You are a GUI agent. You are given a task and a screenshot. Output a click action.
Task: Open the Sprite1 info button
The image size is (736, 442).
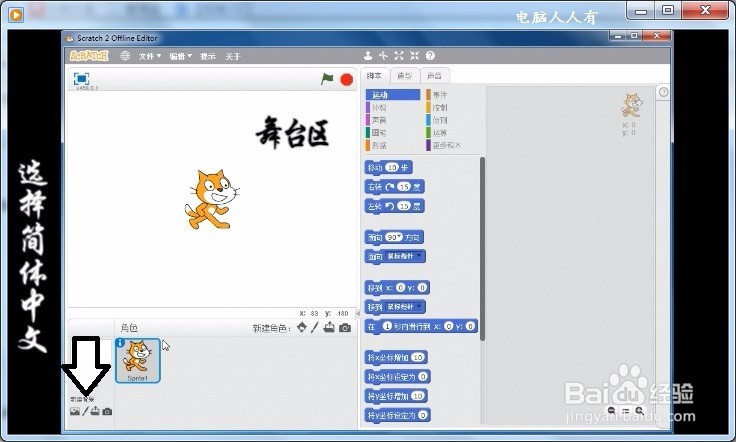click(120, 343)
